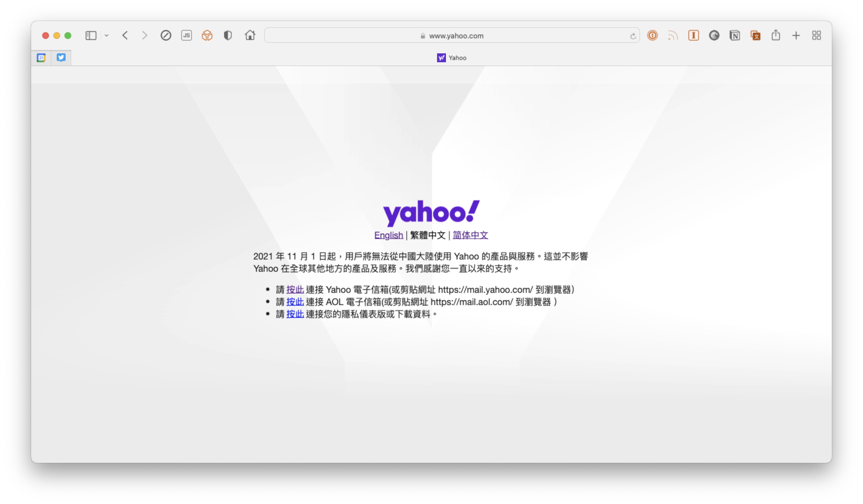Click the content blocker slash-circle icon

pyautogui.click(x=166, y=36)
